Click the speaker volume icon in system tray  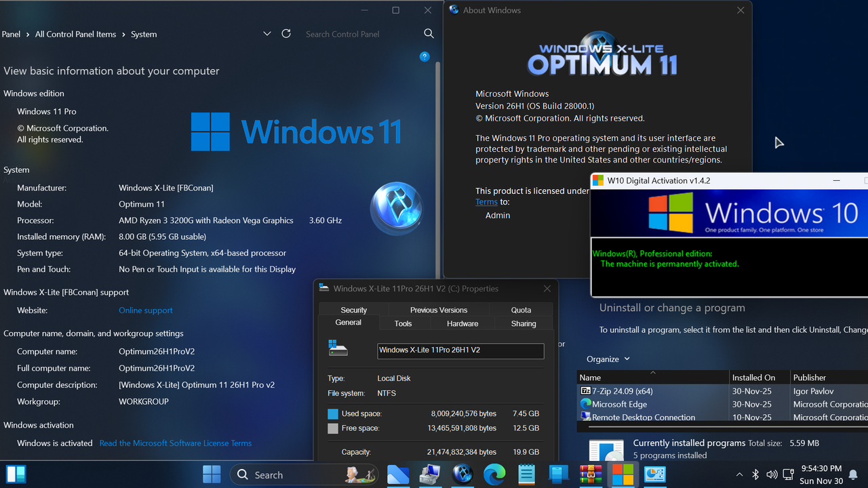coord(771,474)
